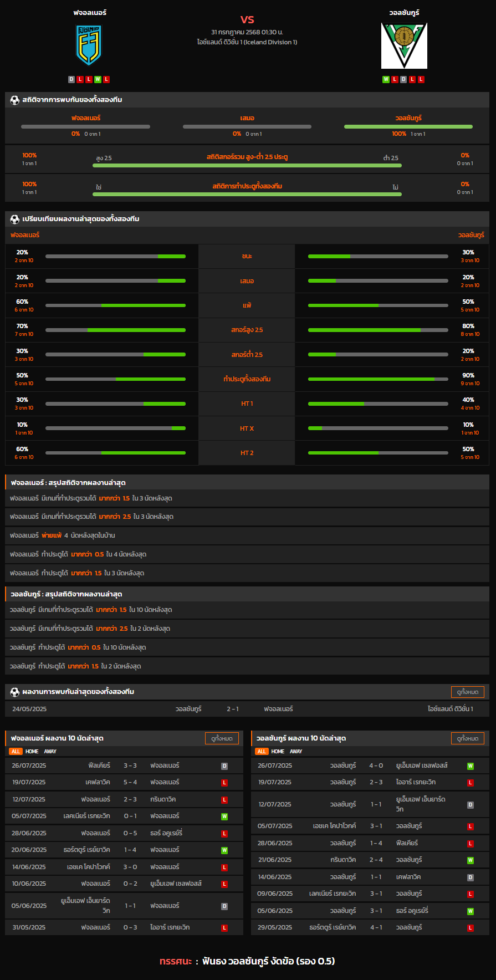This screenshot has height=980, width=496.
Task: Click the L result badge for 14/06/2025 เอชเค โคปาโวกส์ 3-0 match
Action: 224,867
